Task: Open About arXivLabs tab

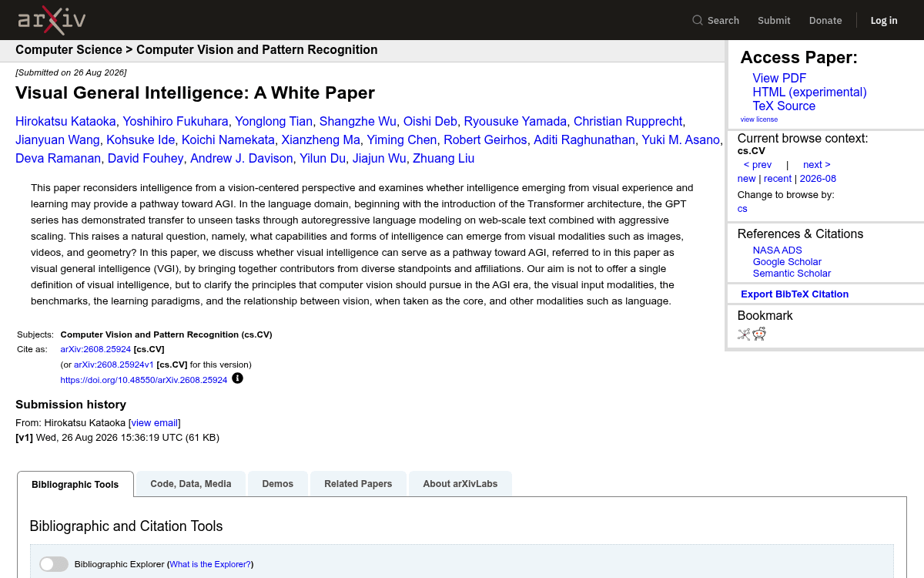Action: coord(460,484)
